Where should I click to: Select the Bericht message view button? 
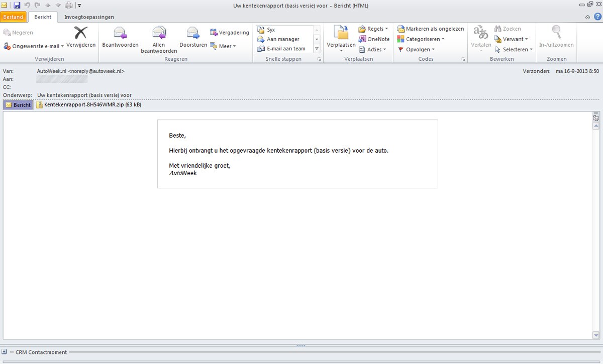pyautogui.click(x=18, y=105)
